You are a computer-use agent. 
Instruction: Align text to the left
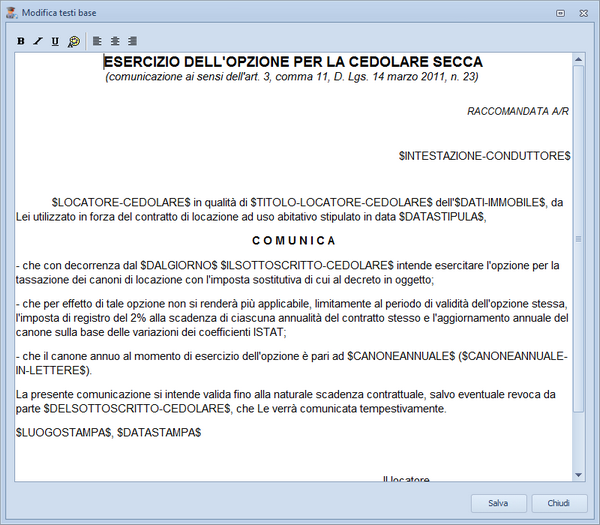click(97, 41)
